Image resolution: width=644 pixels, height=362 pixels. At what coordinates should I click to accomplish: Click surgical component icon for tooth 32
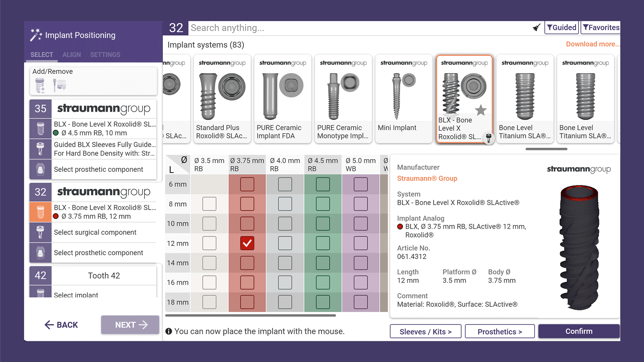(41, 232)
